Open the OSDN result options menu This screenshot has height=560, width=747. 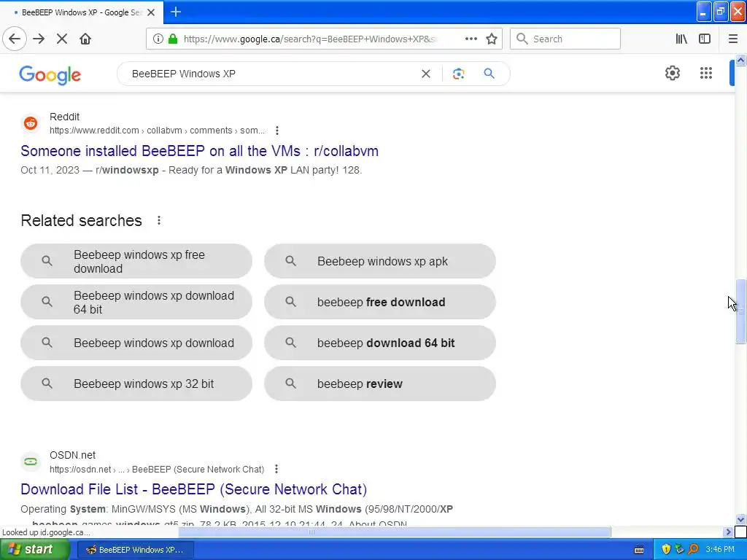(276, 469)
